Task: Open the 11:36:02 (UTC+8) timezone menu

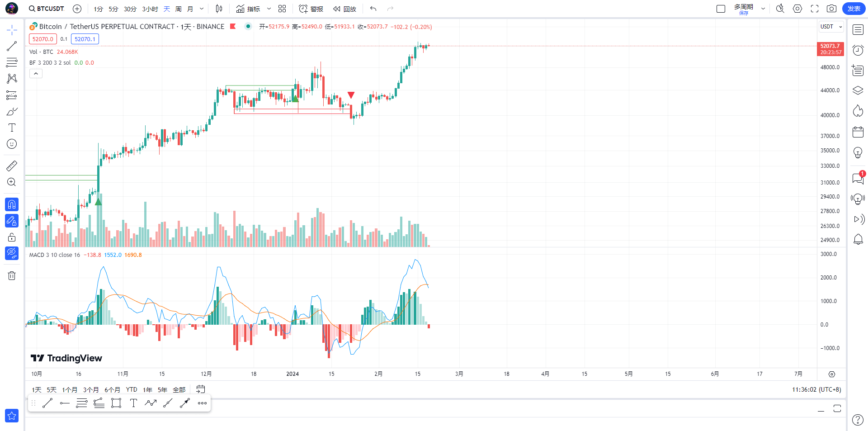Action: coord(816,389)
